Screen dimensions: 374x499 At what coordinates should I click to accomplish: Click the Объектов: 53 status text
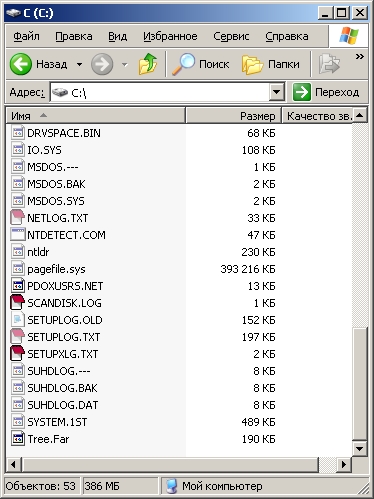(x=40, y=486)
